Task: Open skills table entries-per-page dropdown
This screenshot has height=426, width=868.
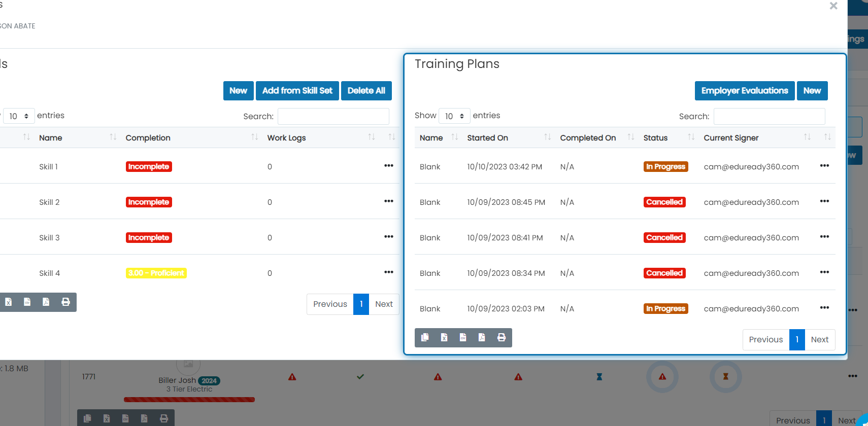Action: click(x=19, y=116)
